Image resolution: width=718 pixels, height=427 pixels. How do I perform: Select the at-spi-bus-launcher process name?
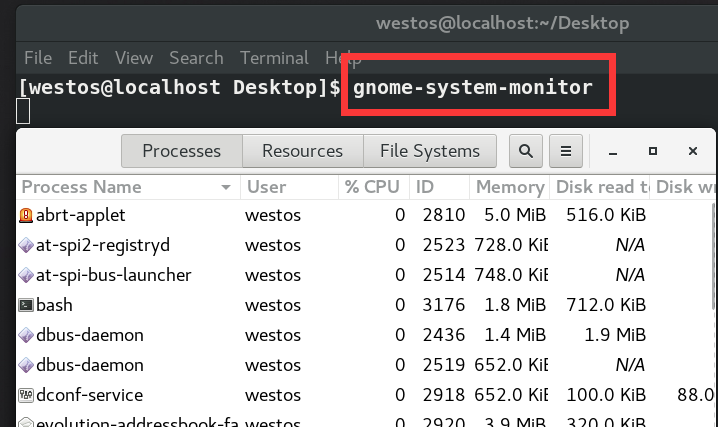[114, 275]
